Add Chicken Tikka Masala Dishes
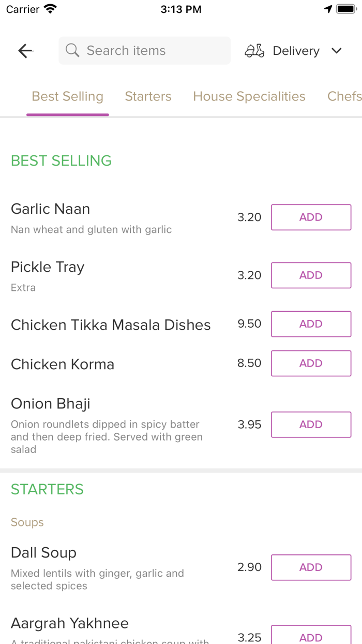362x644 pixels. pyautogui.click(x=311, y=324)
